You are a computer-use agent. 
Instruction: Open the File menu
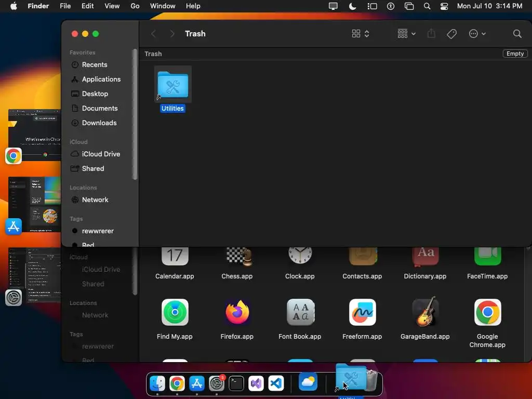(x=65, y=6)
